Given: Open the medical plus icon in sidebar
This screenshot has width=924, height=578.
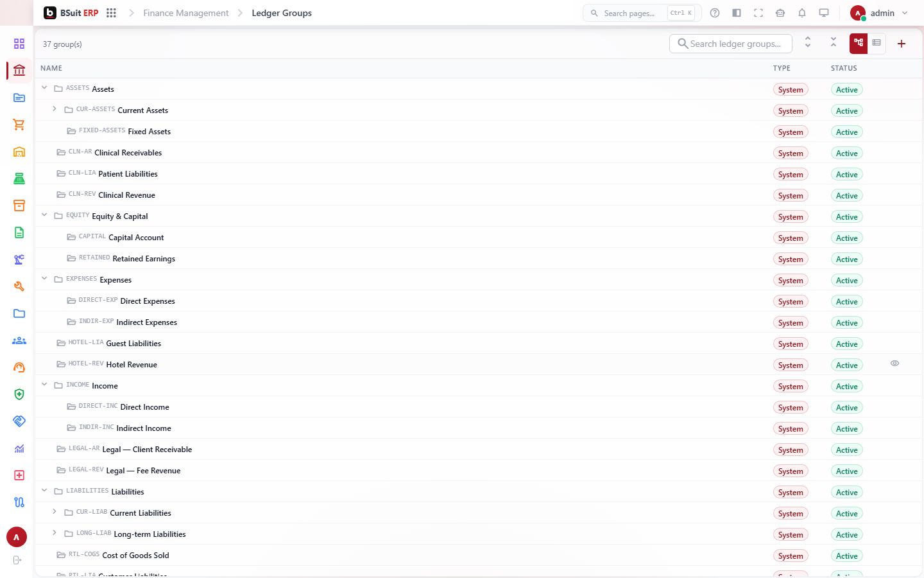Looking at the screenshot, I should 19,475.
